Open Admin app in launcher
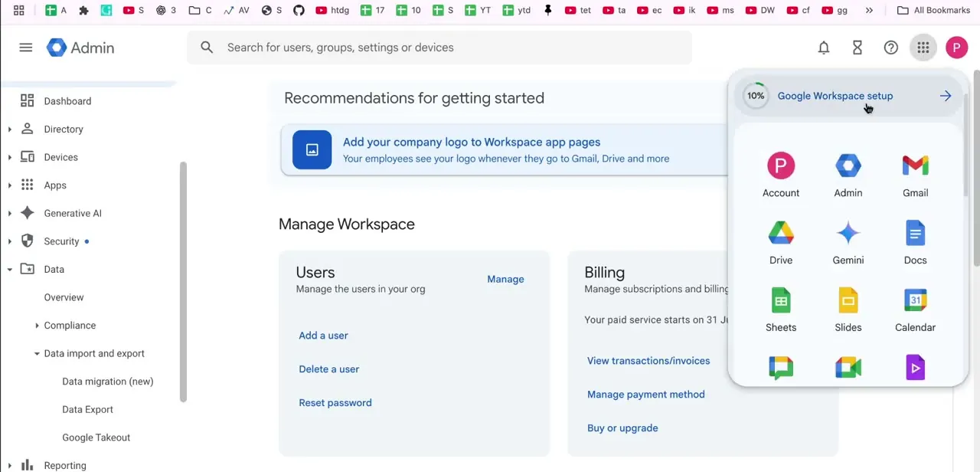Screen dimensions: 980x472 tap(848, 175)
